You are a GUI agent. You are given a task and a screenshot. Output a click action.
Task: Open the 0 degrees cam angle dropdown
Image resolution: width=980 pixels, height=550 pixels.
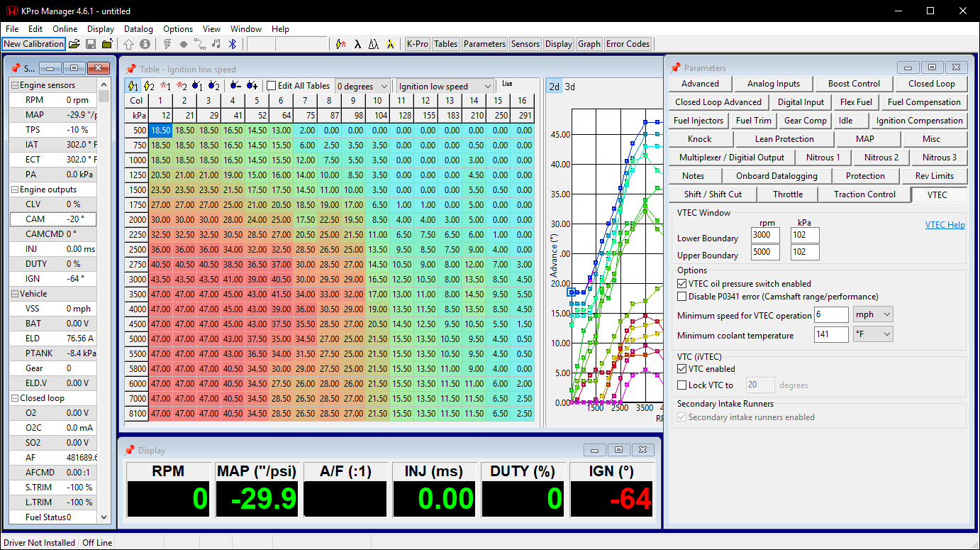[x=362, y=87]
